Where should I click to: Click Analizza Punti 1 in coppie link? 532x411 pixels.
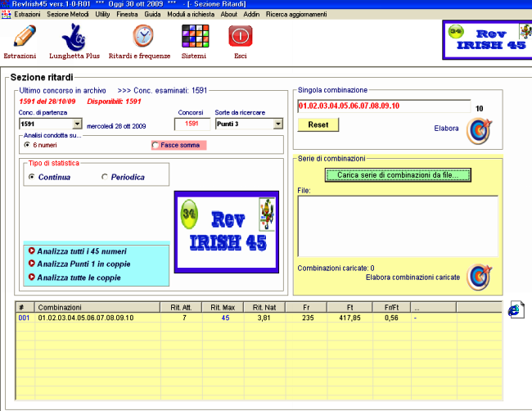[x=83, y=264]
